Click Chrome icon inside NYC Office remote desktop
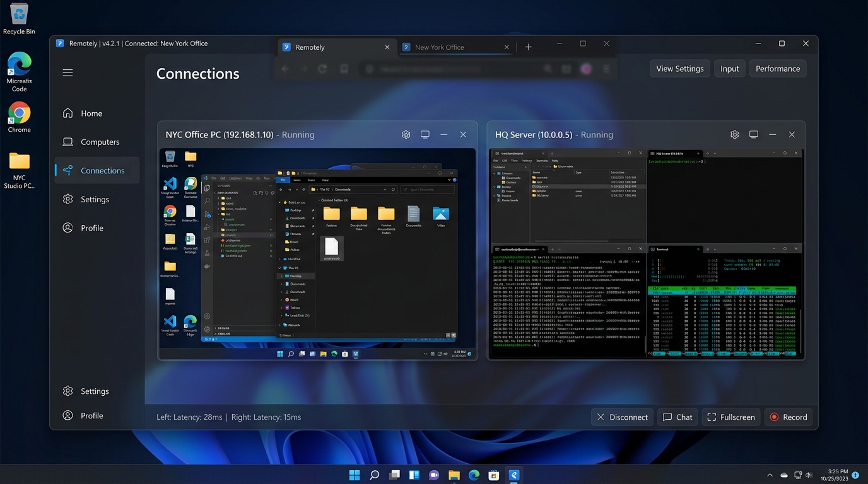Viewport: 868px width, 484px height. (x=170, y=212)
